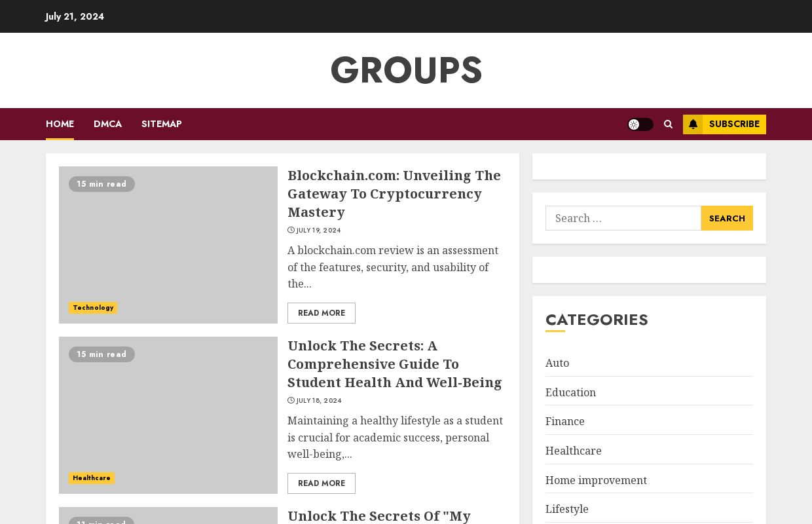Open the Home menu item
Viewport: 812px width, 524px height.
(60, 124)
